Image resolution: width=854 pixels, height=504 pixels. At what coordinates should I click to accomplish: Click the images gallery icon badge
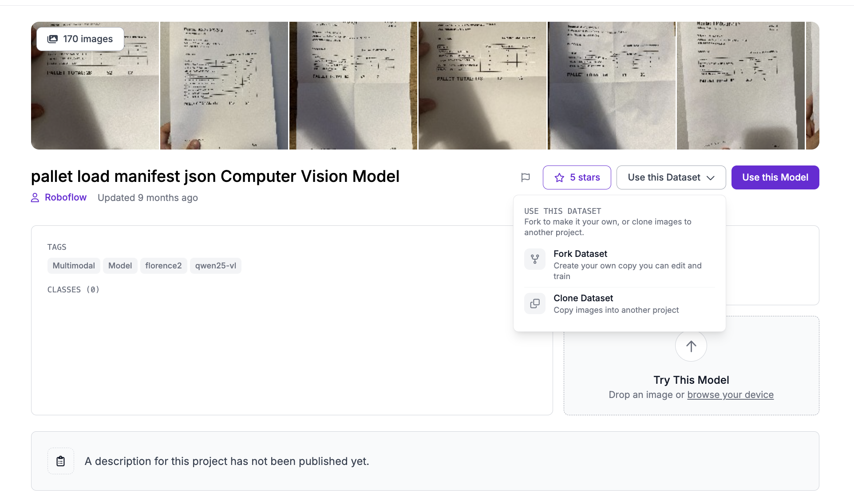pyautogui.click(x=52, y=39)
